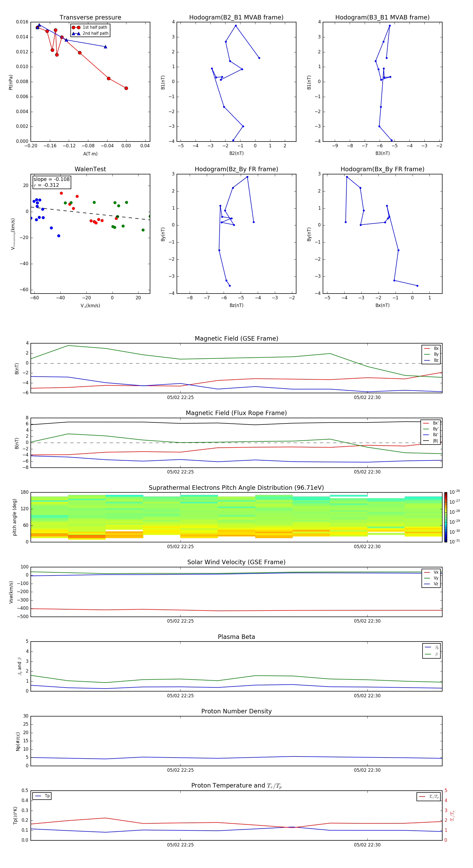Click the 'slope = -0.108' annotation

[52, 179]
